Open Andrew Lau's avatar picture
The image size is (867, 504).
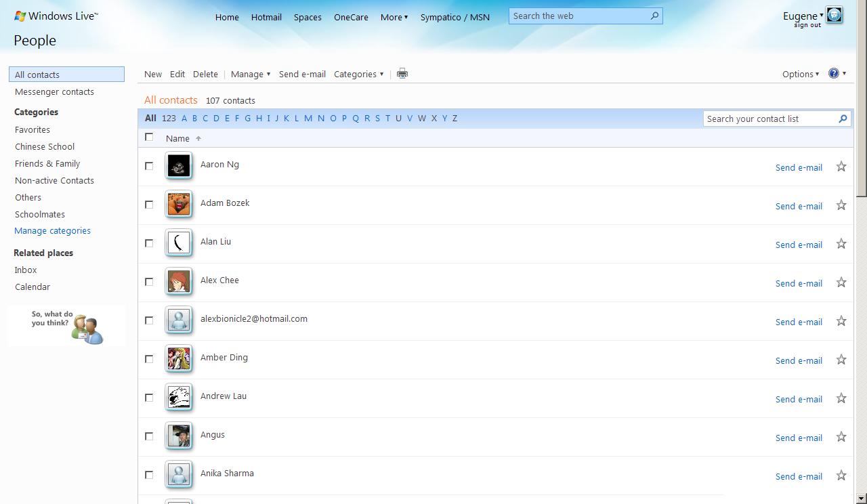pyautogui.click(x=179, y=397)
